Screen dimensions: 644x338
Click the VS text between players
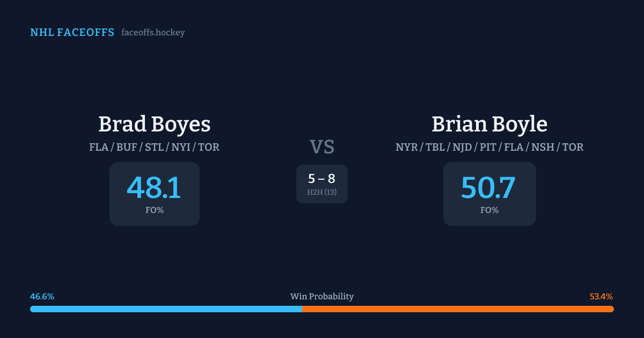point(322,146)
